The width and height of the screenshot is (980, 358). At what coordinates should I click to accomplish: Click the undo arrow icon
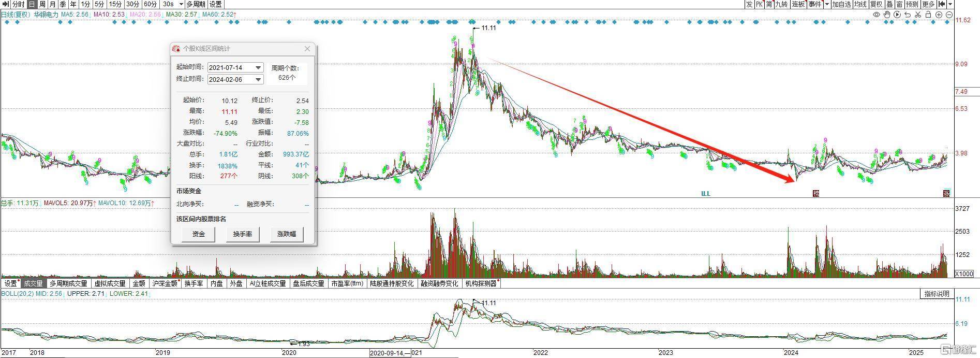[x=908, y=15]
